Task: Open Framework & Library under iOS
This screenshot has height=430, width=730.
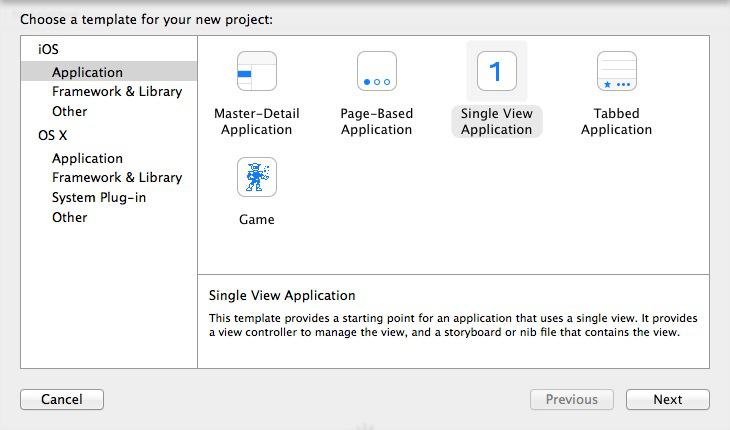Action: (117, 91)
